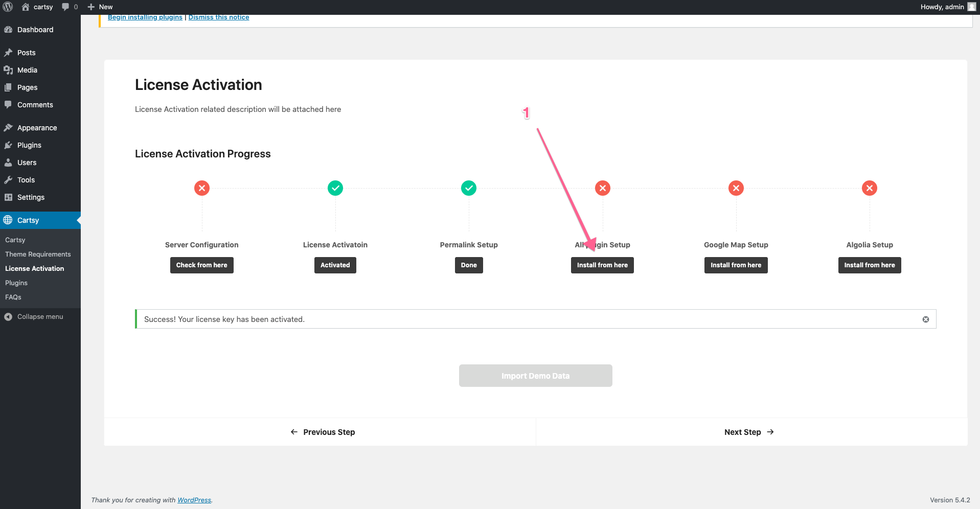Click the Posts pin icon
The width and height of the screenshot is (980, 509).
click(8, 53)
